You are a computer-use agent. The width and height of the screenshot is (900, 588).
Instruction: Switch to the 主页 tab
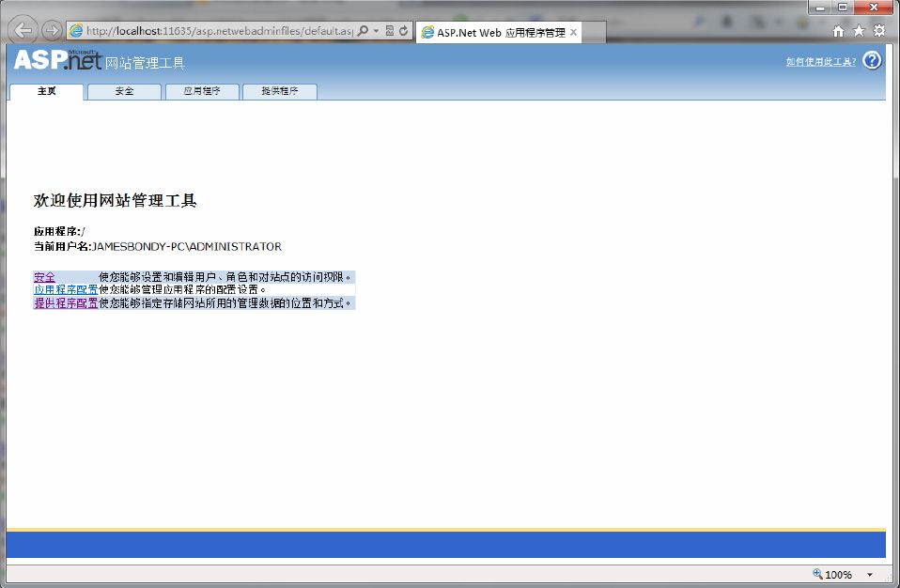click(46, 91)
